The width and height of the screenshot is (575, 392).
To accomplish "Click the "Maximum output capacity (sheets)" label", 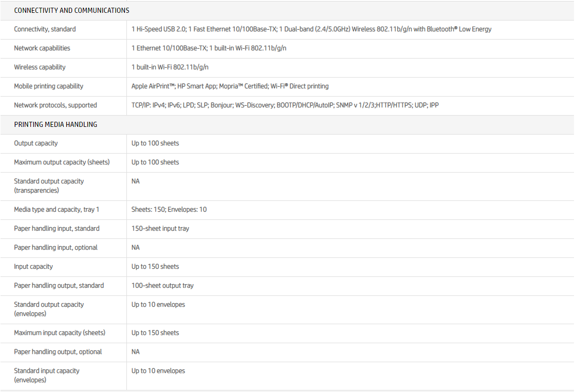I will [x=62, y=162].
